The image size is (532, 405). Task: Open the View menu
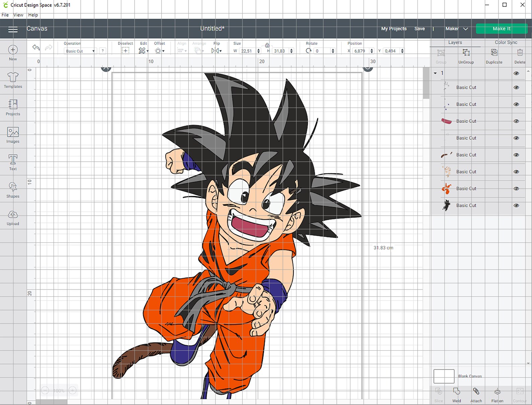click(18, 15)
